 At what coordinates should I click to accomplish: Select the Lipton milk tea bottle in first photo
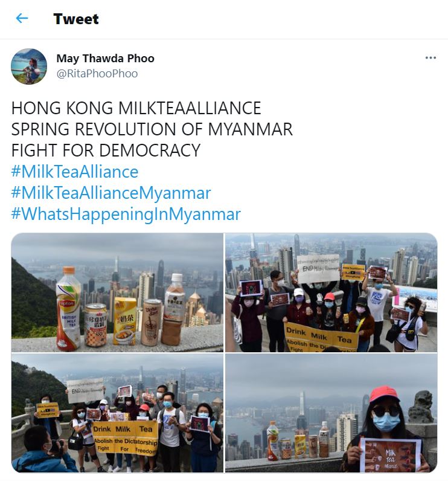coord(68,309)
